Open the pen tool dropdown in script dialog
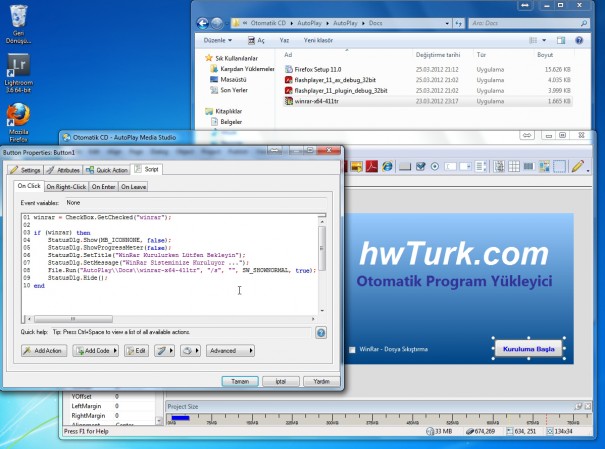This screenshot has height=449, width=605. point(164,351)
